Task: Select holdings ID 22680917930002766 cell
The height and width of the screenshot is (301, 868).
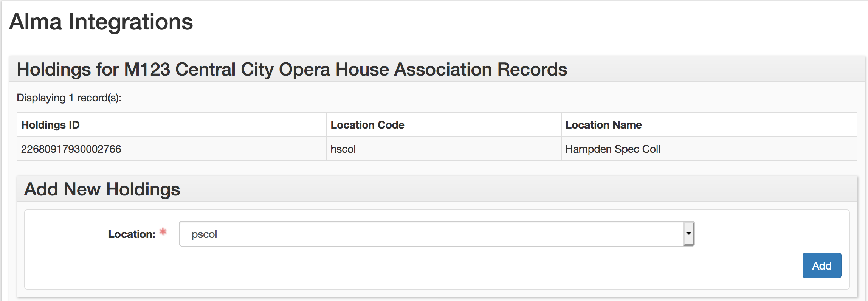Action: pyautogui.click(x=172, y=149)
